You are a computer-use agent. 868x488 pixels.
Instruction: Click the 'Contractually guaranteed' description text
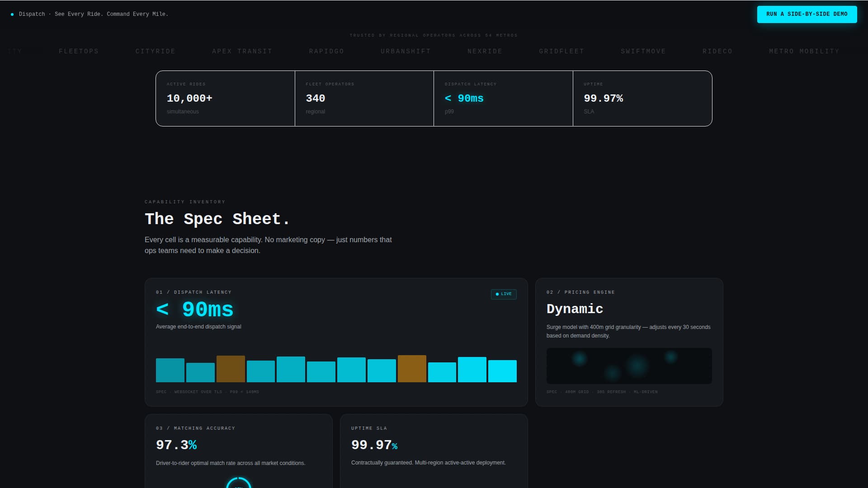pyautogui.click(x=429, y=463)
